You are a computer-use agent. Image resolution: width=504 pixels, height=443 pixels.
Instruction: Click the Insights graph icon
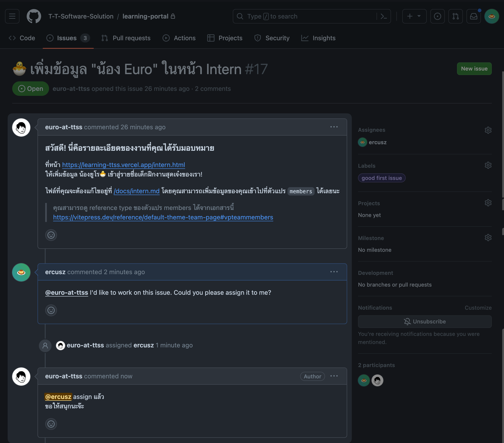(304, 38)
